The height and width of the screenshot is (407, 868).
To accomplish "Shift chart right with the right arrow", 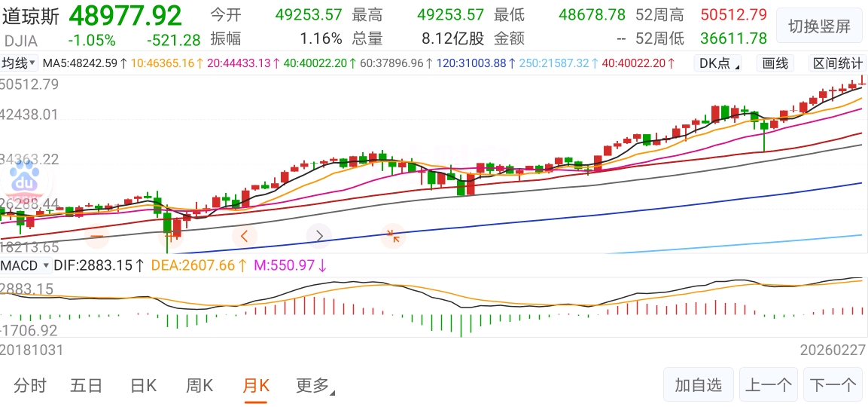I will click(x=319, y=236).
